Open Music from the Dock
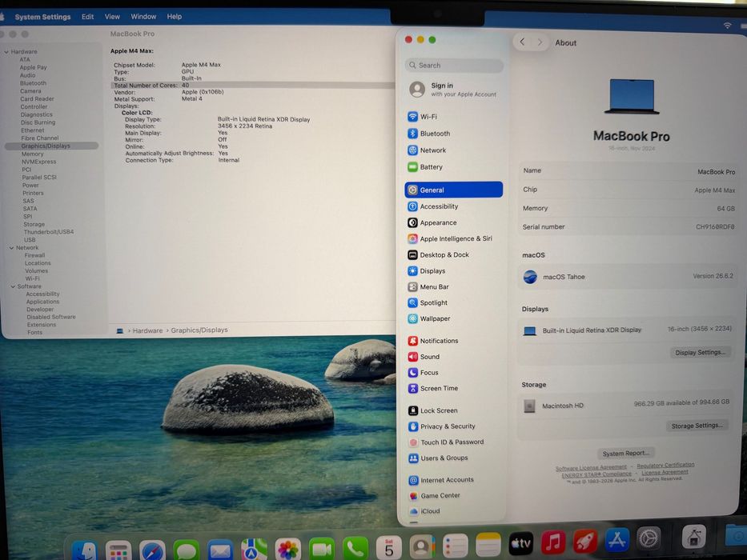The height and width of the screenshot is (560, 747). [x=553, y=542]
